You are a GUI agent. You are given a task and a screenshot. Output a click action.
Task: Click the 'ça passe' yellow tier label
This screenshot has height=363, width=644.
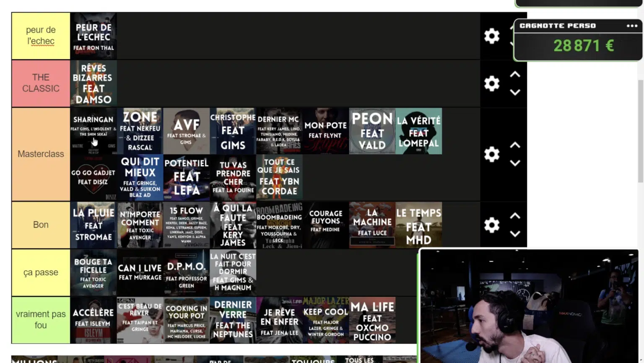tap(41, 272)
